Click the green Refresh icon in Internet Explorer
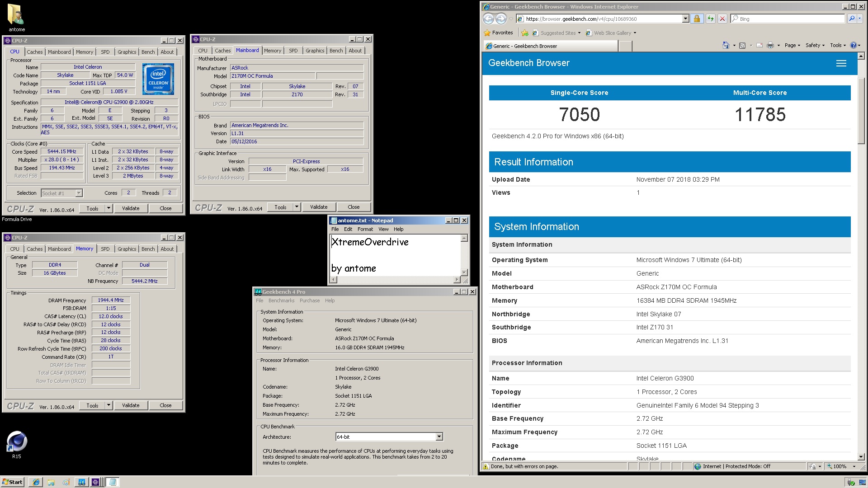This screenshot has height=488, width=868. [x=710, y=19]
